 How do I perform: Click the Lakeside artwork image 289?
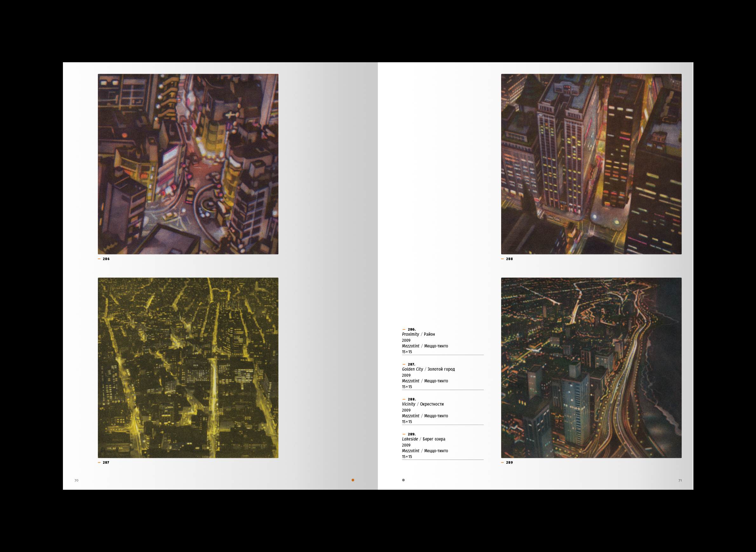click(591, 367)
